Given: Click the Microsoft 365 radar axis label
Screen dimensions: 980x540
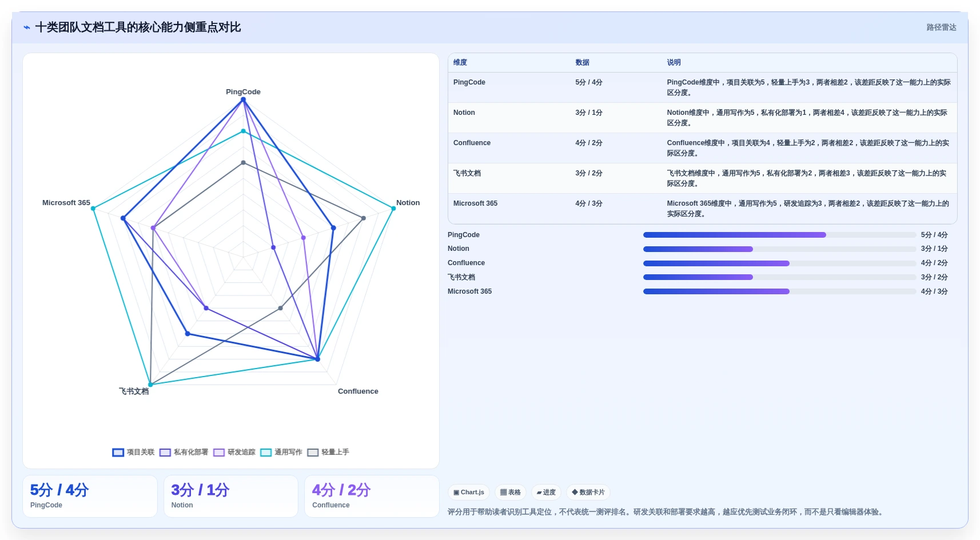Looking at the screenshot, I should click(x=66, y=203).
